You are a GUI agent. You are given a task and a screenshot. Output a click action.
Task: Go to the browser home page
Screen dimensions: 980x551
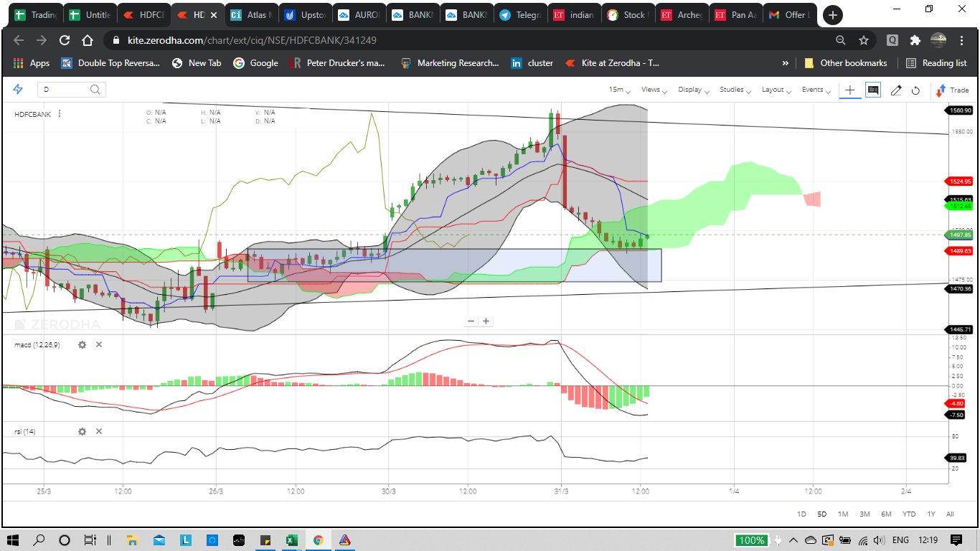click(x=88, y=40)
